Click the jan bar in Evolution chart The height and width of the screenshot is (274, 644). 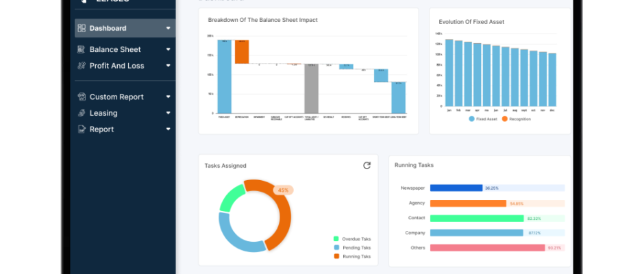449,73
